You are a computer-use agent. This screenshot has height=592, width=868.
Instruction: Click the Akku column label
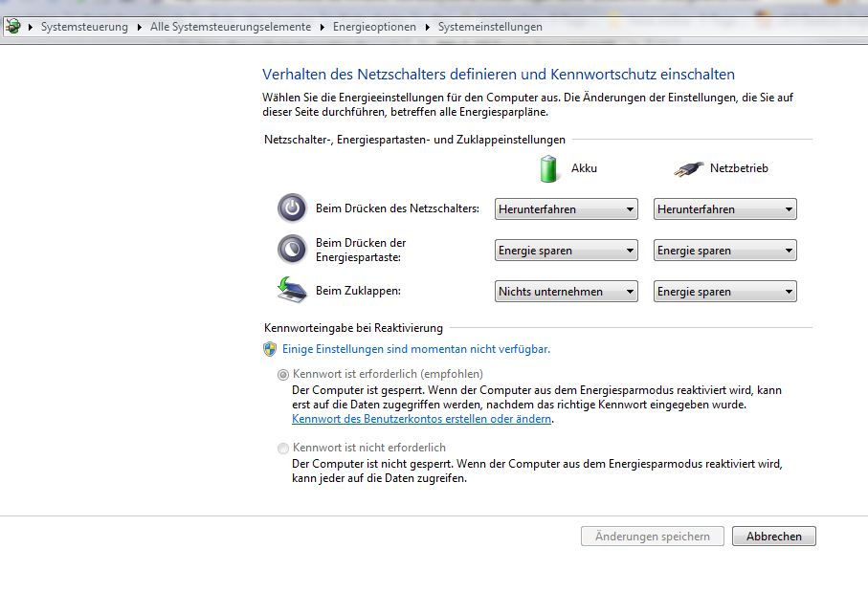[584, 168]
